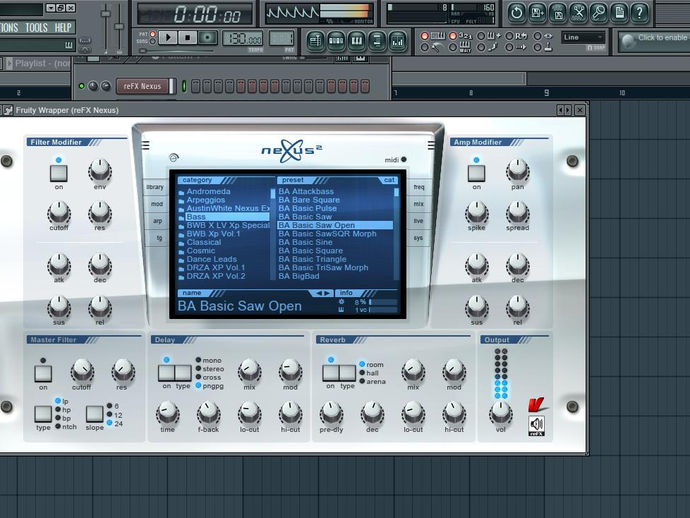This screenshot has width=690, height=518.
Task: Open the question mark help icon
Action: tap(639, 13)
